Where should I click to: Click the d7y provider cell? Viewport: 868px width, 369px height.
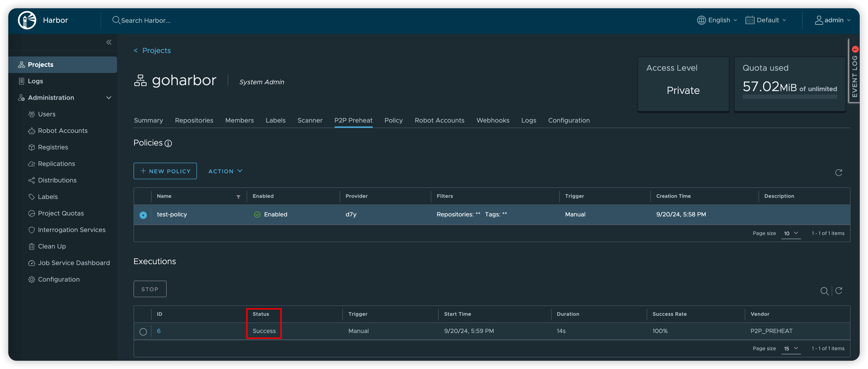[351, 214]
